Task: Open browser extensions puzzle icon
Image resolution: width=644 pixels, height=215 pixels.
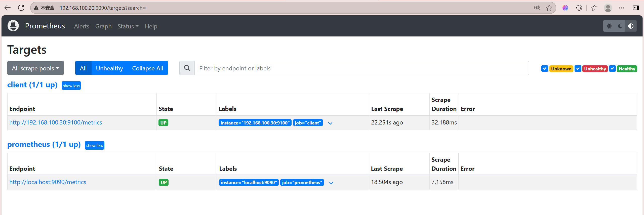Action: [579, 8]
